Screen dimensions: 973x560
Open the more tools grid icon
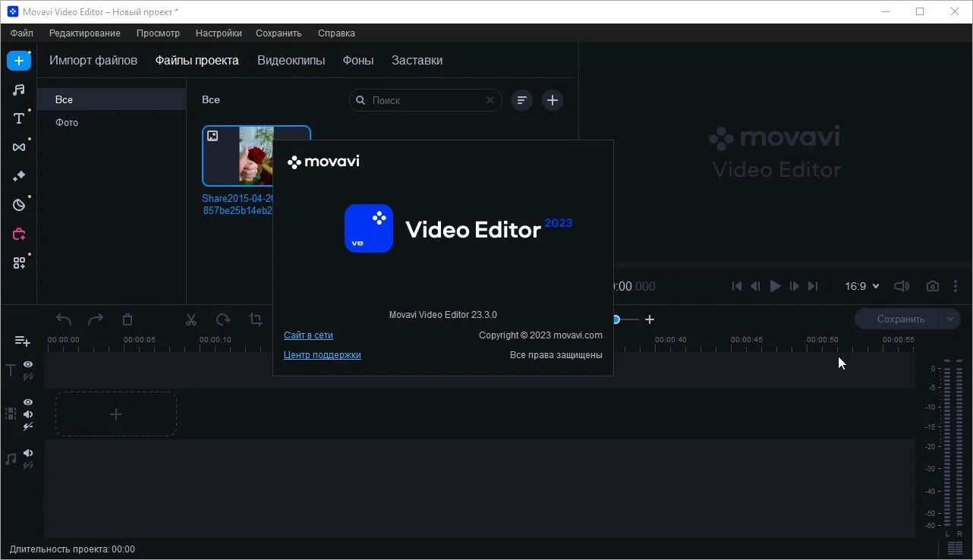click(19, 263)
